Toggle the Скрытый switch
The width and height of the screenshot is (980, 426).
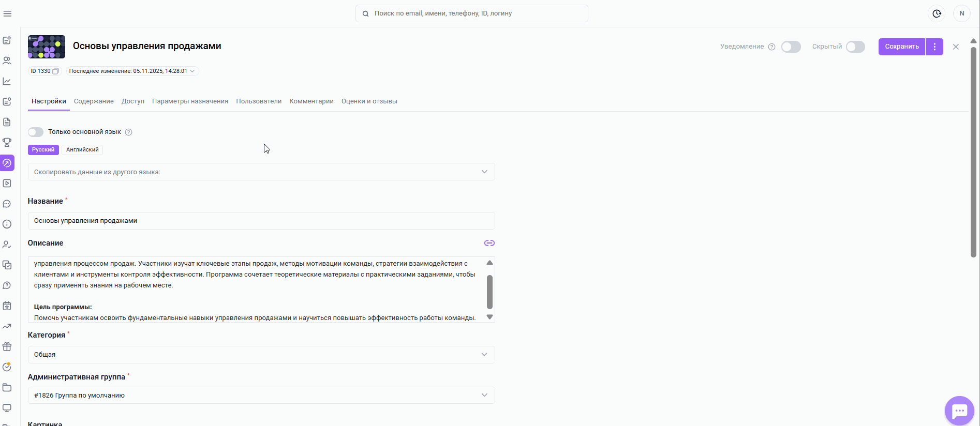pyautogui.click(x=856, y=47)
